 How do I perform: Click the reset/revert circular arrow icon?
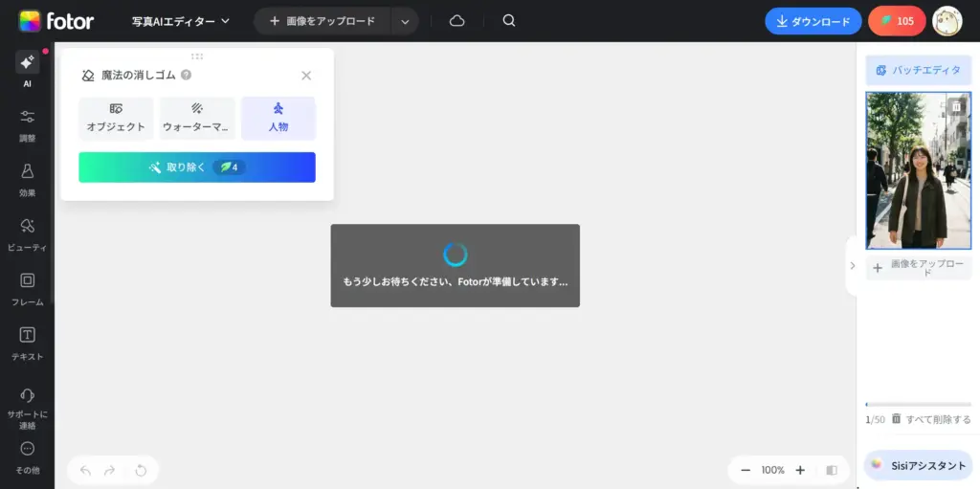tap(141, 471)
